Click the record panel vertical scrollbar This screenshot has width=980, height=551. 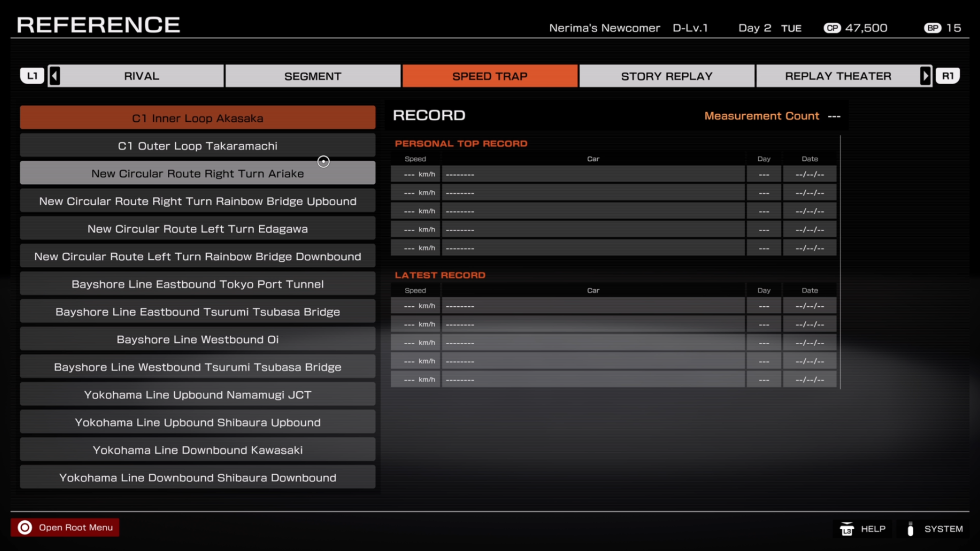point(840,262)
